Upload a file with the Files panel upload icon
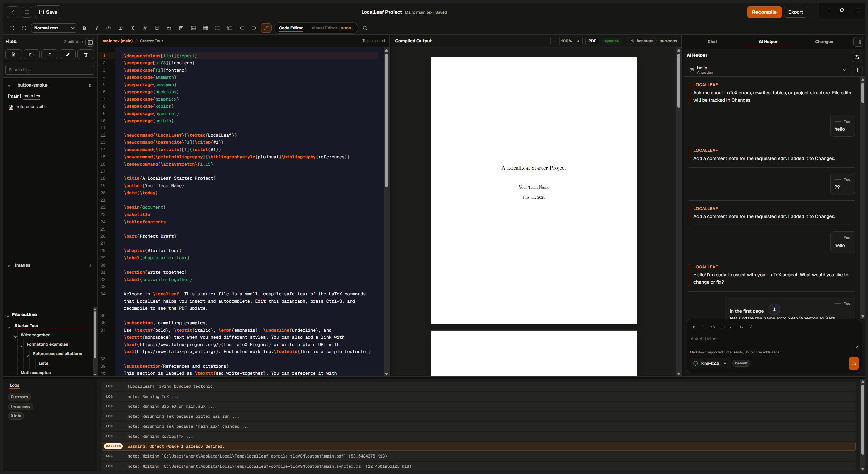Screen dimensions: 868x474 50,54
